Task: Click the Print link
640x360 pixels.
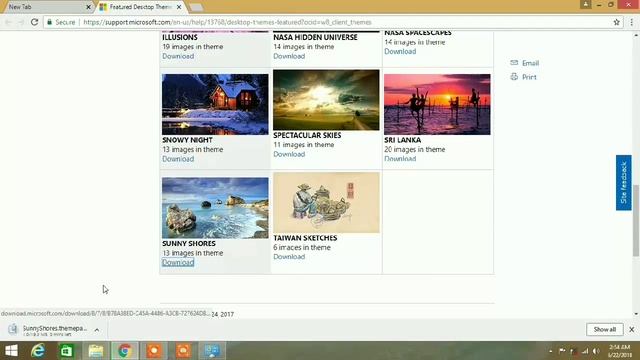Action: point(529,77)
